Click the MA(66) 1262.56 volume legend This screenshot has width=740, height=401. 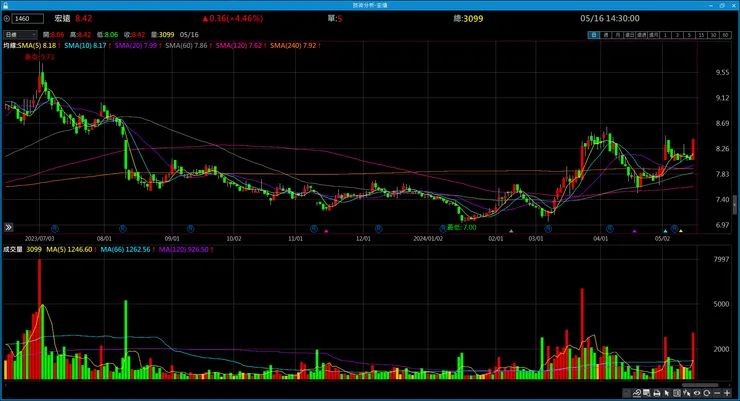tap(127, 249)
